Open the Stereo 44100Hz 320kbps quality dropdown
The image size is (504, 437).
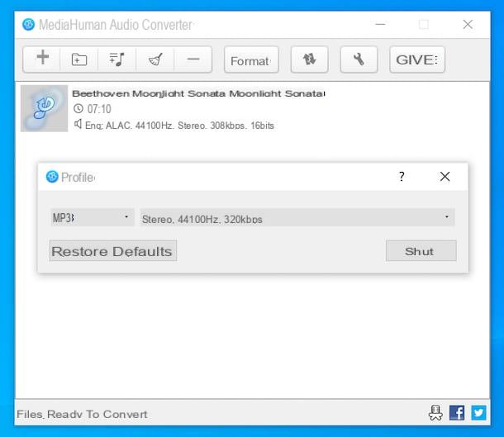[297, 217]
